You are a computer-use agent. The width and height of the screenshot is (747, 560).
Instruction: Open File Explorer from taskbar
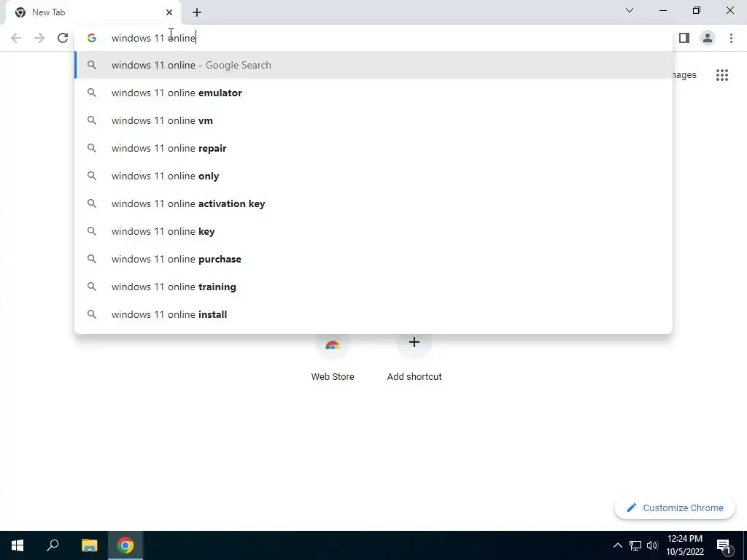click(x=89, y=545)
